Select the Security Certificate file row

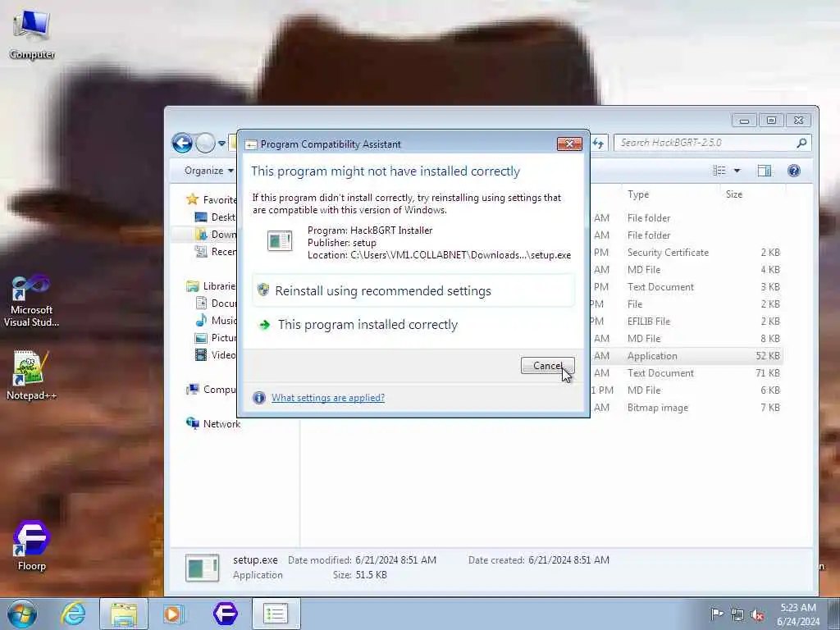coord(687,253)
